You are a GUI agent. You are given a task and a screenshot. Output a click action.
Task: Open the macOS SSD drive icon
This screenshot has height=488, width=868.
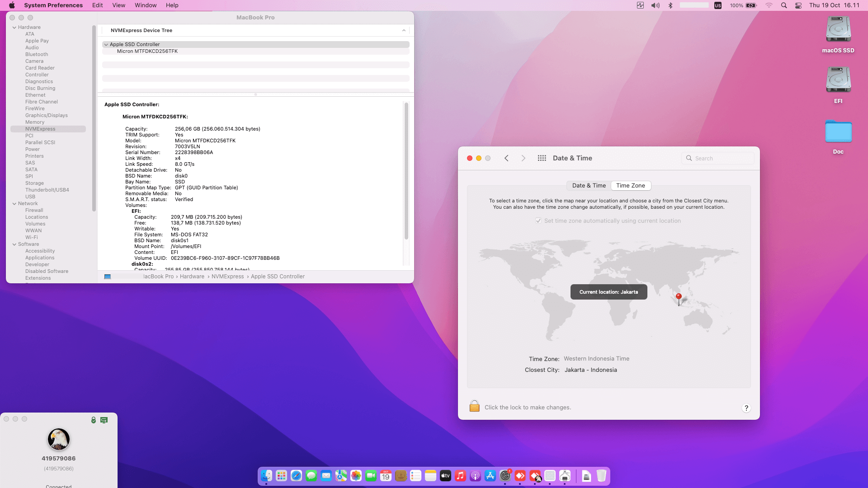pos(838,30)
